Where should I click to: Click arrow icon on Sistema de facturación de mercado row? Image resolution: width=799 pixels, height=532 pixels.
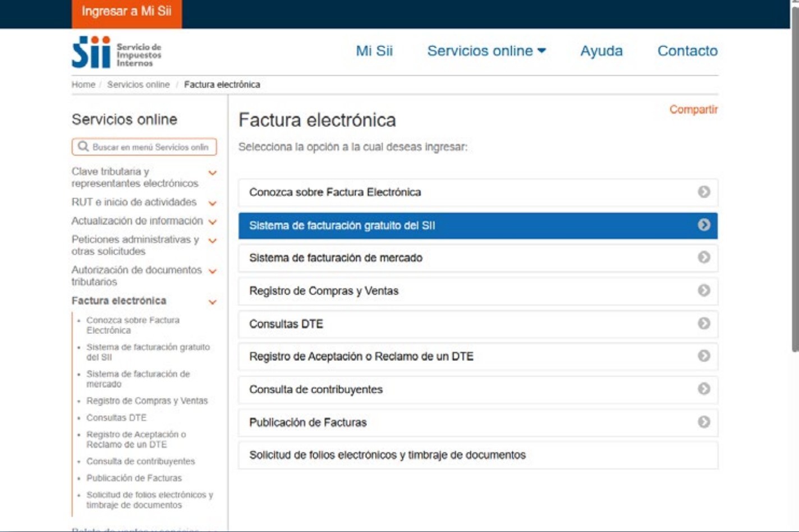pos(704,258)
